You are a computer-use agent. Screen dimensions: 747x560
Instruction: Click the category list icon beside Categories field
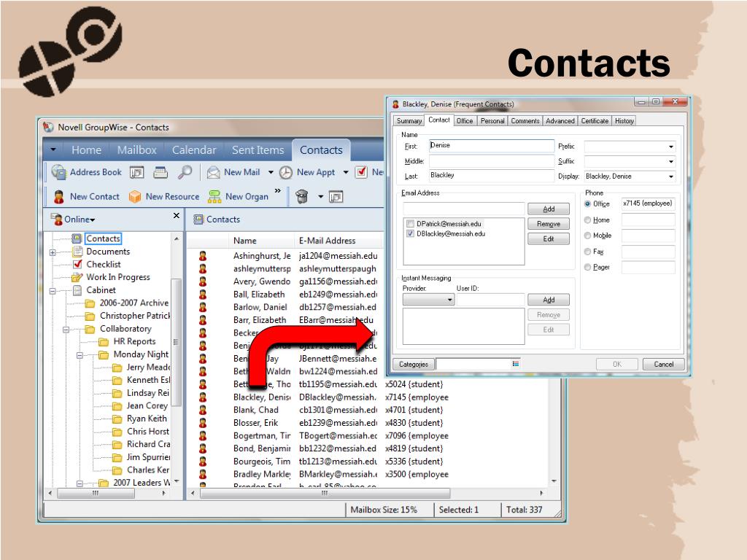516,364
